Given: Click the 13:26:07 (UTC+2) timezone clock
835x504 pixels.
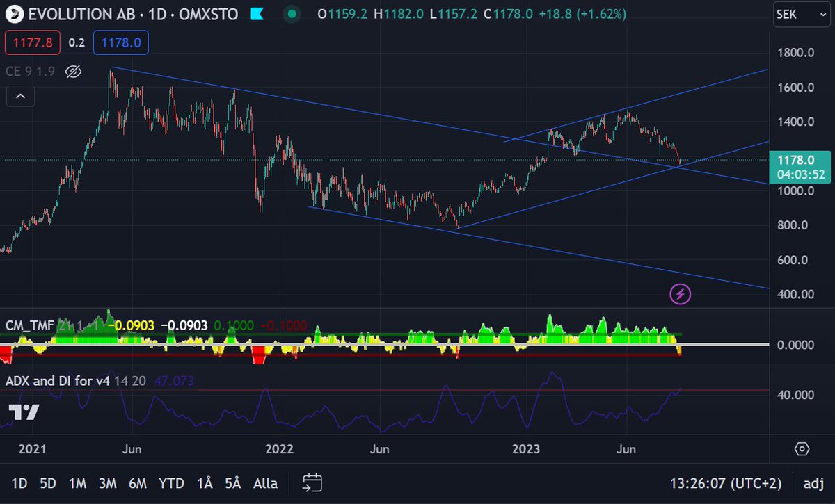Looking at the screenshot, I should pyautogui.click(x=727, y=483).
